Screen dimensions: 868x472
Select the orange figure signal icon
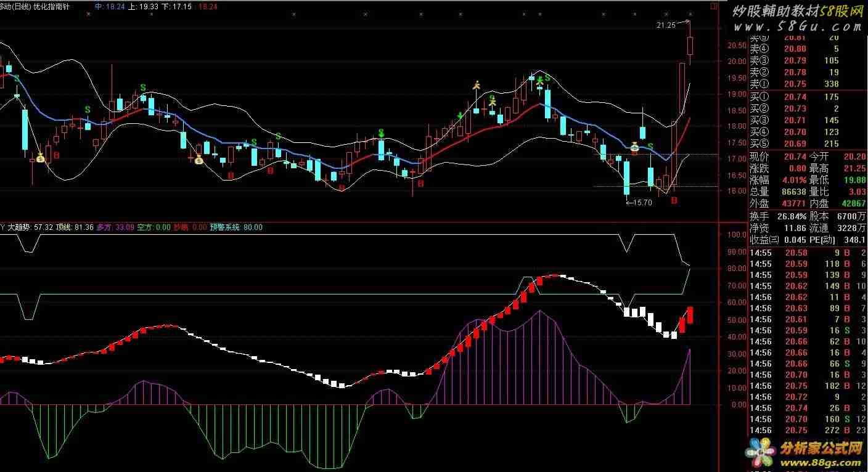[476, 85]
